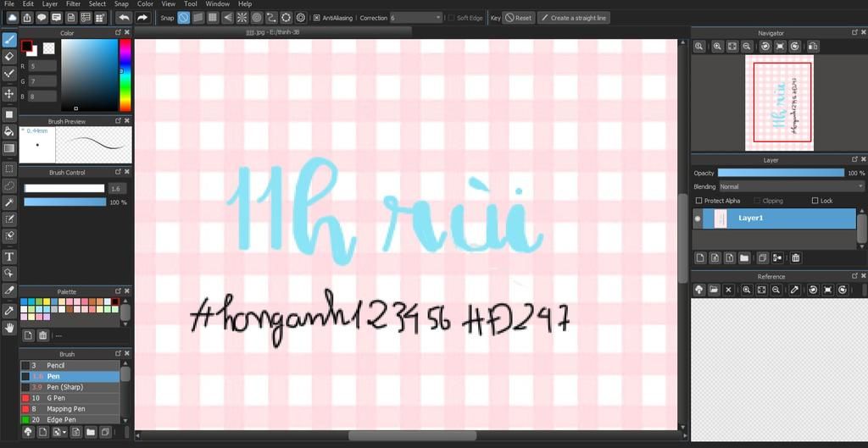Enable the concentric circle snap icon
This screenshot has width=868, height=448.
click(256, 18)
